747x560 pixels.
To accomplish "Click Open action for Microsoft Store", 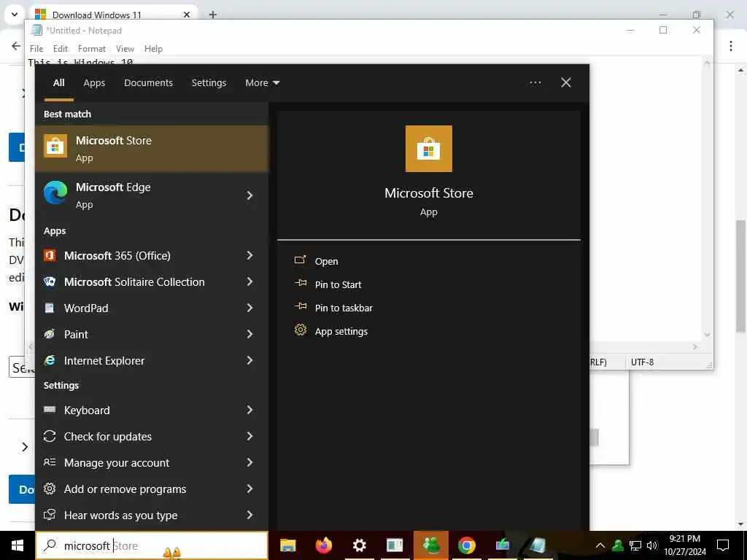I will point(326,261).
